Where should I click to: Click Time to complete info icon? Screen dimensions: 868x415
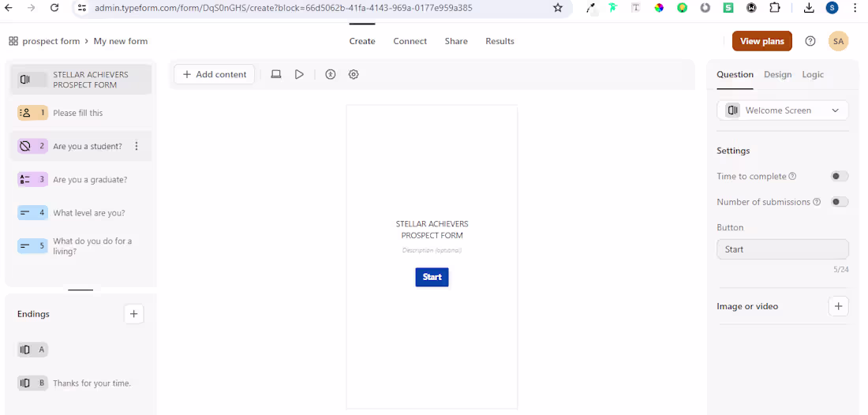tap(792, 177)
